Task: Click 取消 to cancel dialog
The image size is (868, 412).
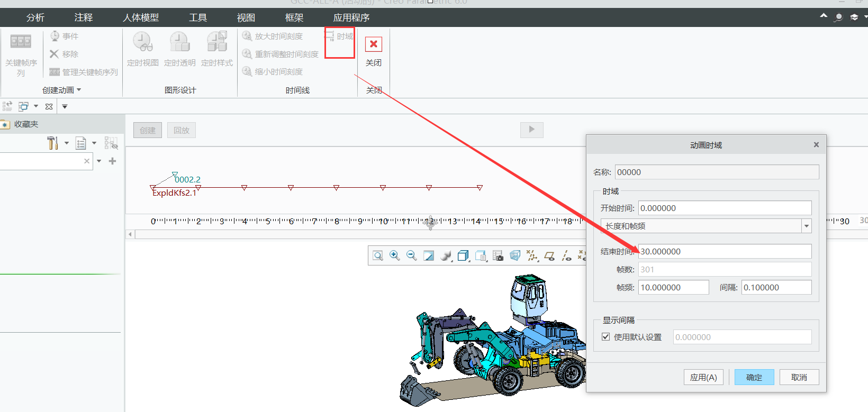Action: pos(799,377)
